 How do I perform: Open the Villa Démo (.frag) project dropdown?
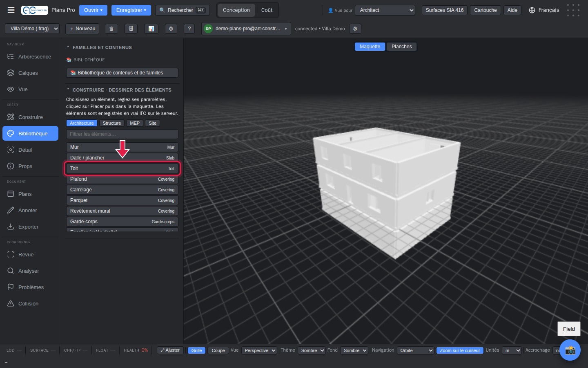[x=32, y=29]
